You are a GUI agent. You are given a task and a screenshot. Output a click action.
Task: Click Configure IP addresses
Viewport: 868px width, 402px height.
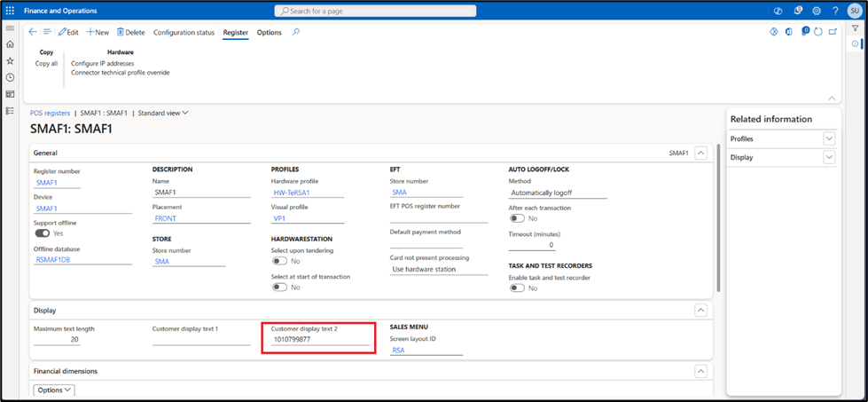[x=103, y=63]
